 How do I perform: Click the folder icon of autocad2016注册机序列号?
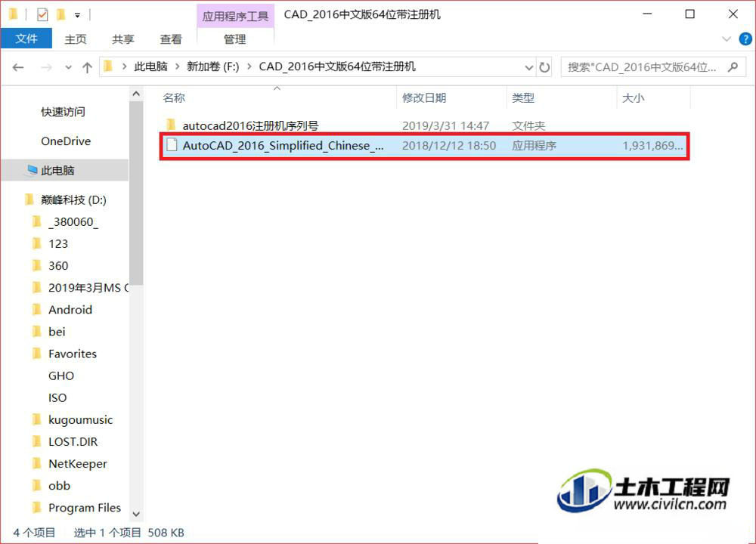pos(171,125)
